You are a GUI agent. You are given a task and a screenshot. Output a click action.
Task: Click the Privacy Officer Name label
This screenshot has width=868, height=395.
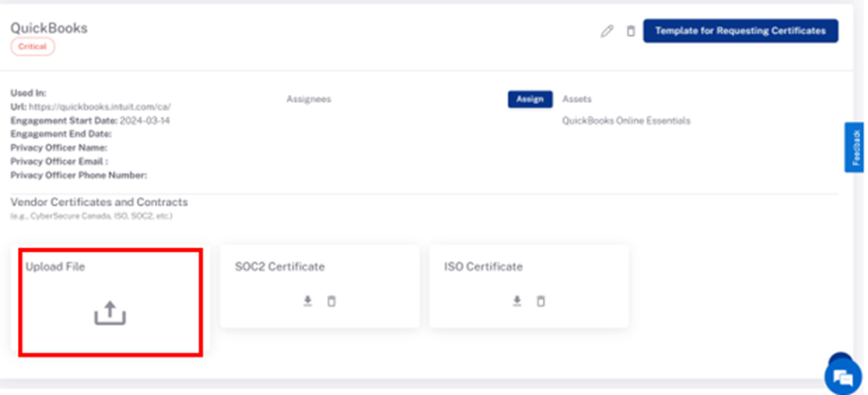(x=59, y=148)
